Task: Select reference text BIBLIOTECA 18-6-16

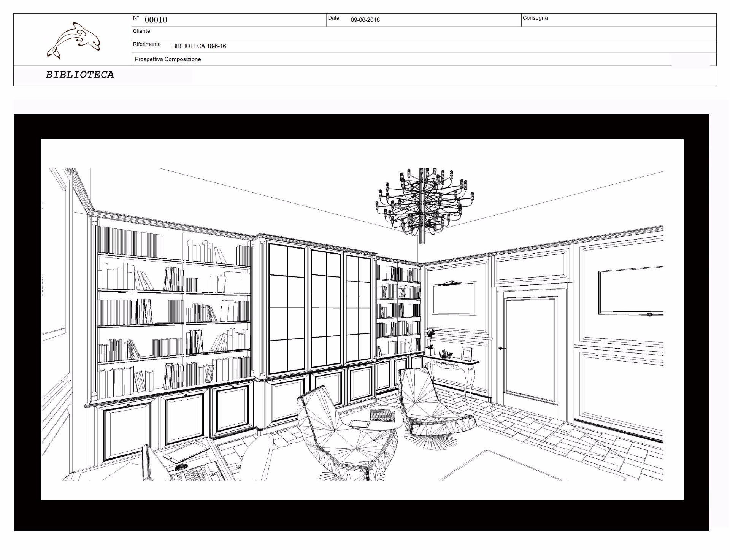Action: 199,46
